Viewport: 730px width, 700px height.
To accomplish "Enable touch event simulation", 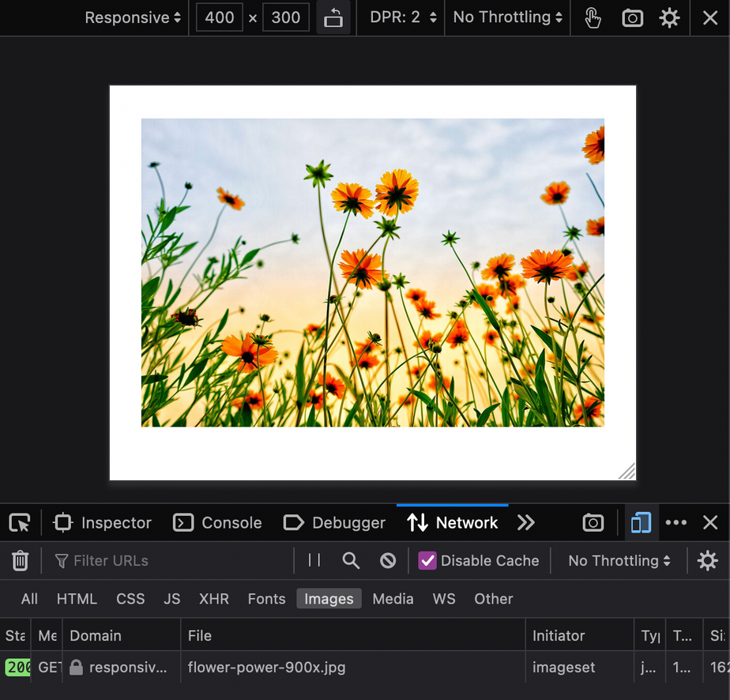I will pyautogui.click(x=592, y=17).
